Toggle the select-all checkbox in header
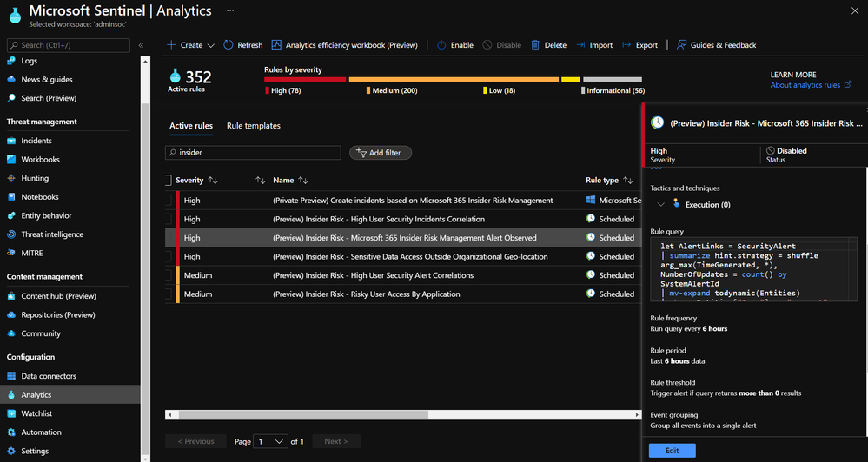Image resolution: width=868 pixels, height=462 pixels. pyautogui.click(x=169, y=180)
